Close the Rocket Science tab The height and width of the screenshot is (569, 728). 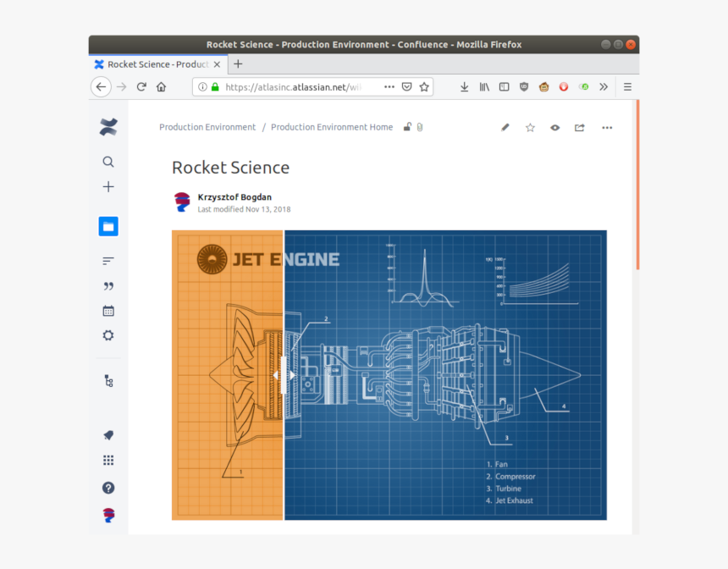217,64
